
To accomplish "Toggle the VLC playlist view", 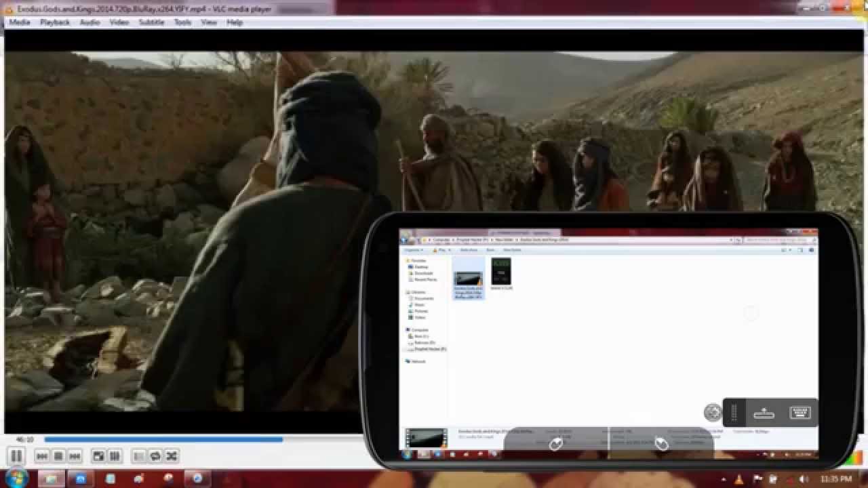I will point(138,456).
